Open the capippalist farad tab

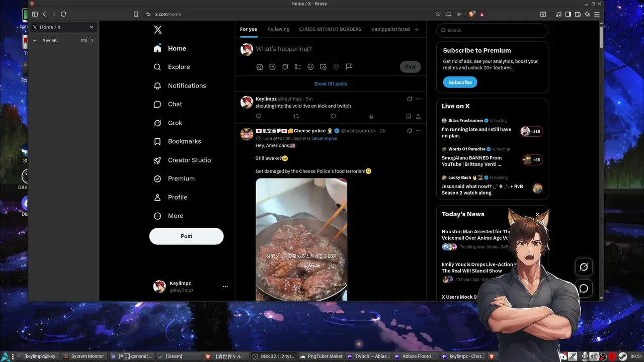click(391, 29)
